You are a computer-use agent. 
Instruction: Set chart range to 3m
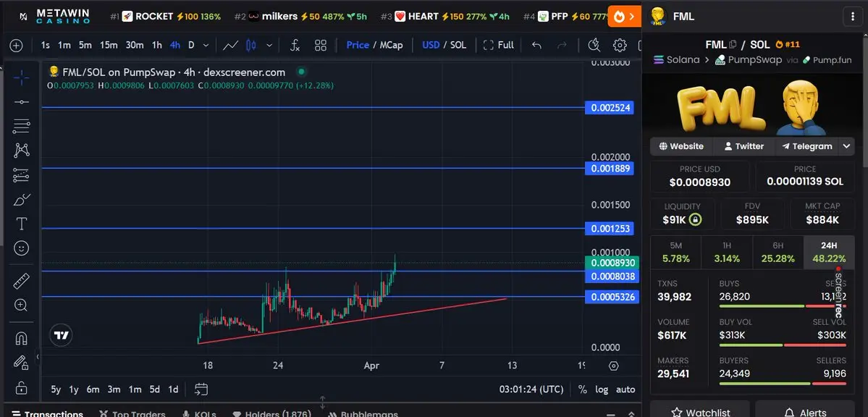click(x=114, y=389)
